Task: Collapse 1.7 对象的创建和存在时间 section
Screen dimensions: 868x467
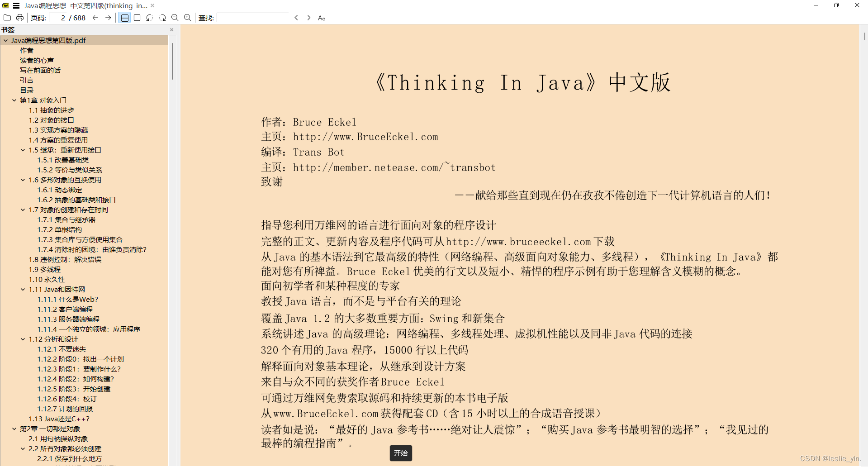Action: [x=23, y=210]
